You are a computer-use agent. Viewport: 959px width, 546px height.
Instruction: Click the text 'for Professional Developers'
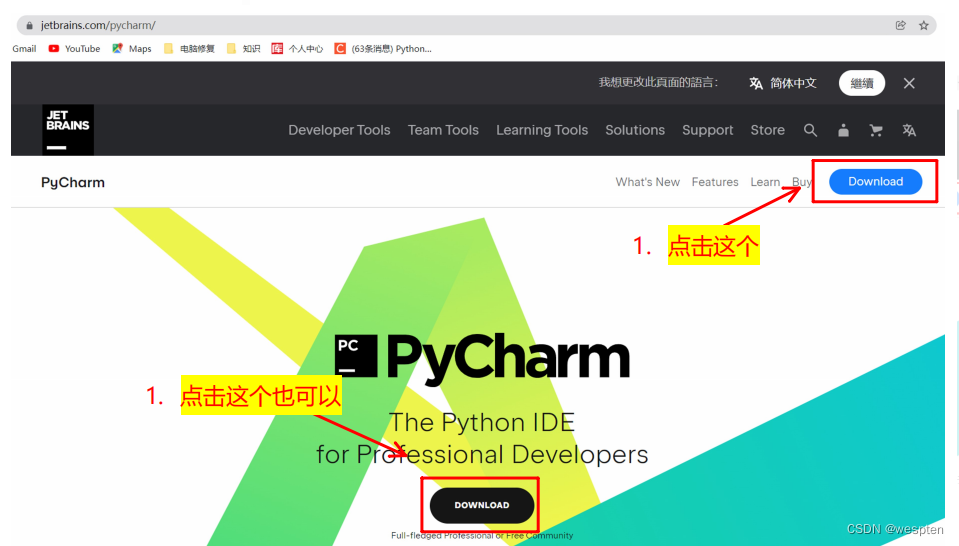point(482,454)
